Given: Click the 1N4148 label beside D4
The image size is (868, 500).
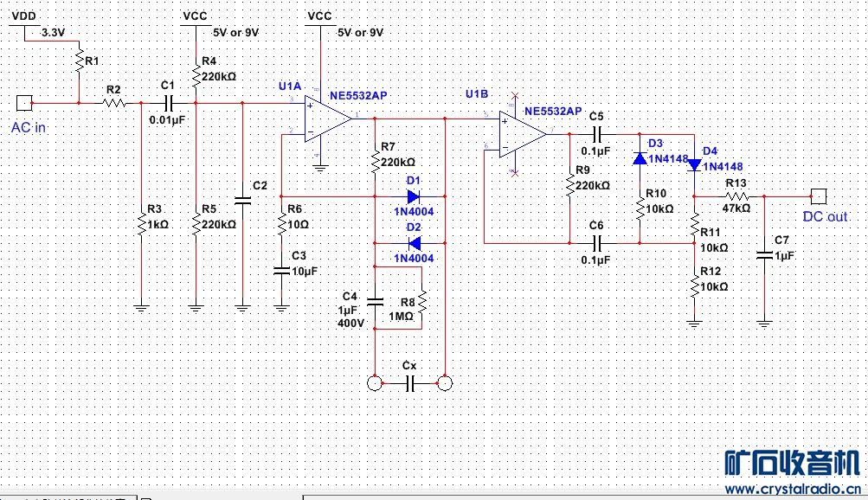Looking at the screenshot, I should coord(723,166).
